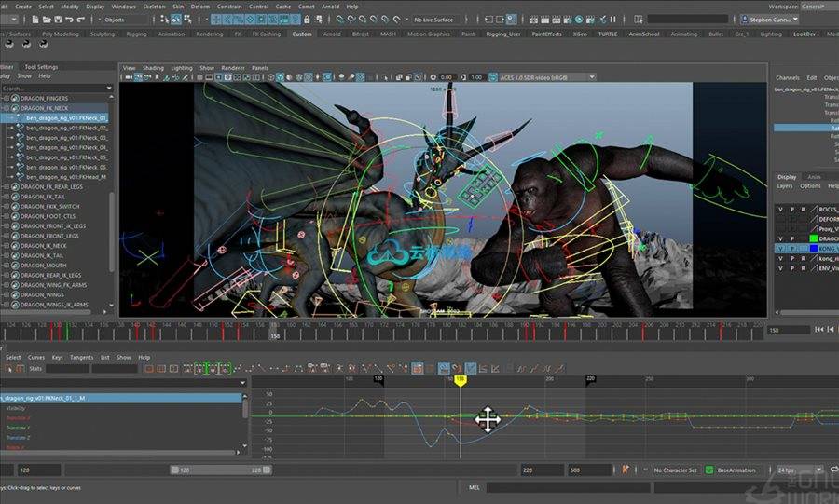
Task: Open the 24 fps frame rate dropdown
Action: click(800, 470)
